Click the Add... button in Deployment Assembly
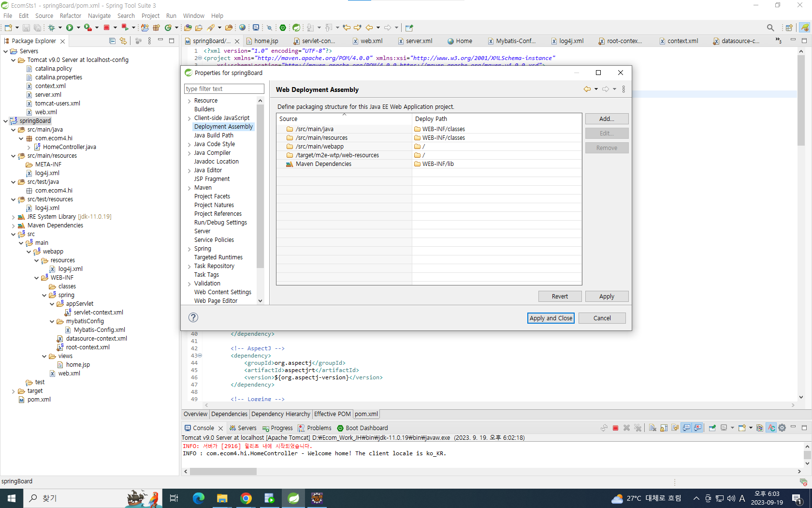Viewport: 812px width, 508px height. point(607,119)
